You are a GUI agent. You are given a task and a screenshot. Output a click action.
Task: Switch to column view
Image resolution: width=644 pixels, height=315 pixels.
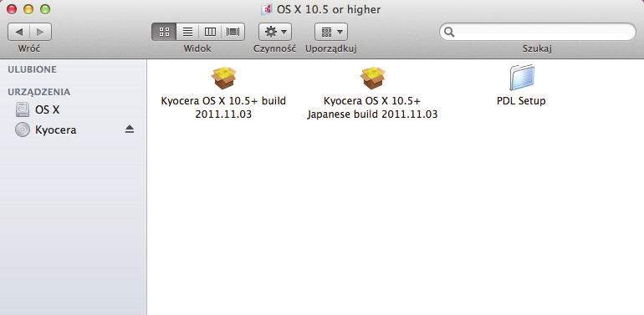tap(210, 32)
